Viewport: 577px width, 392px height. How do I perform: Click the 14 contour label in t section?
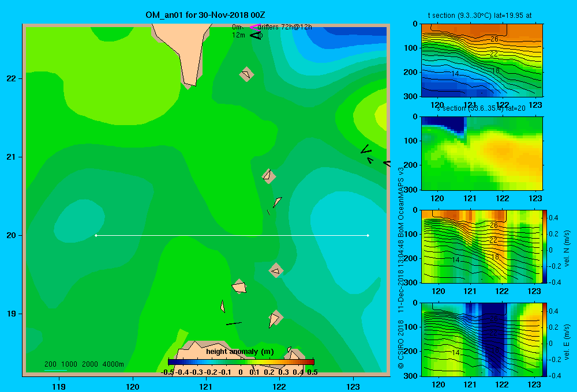[455, 74]
